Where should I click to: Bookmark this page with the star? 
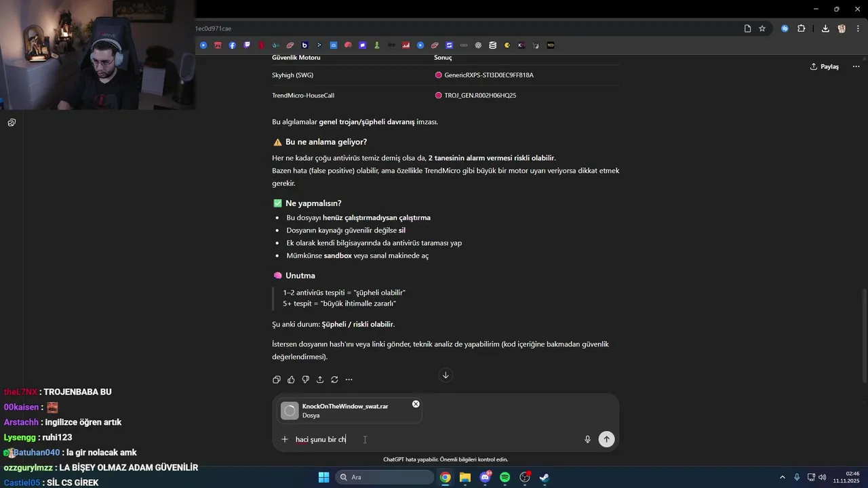click(762, 28)
